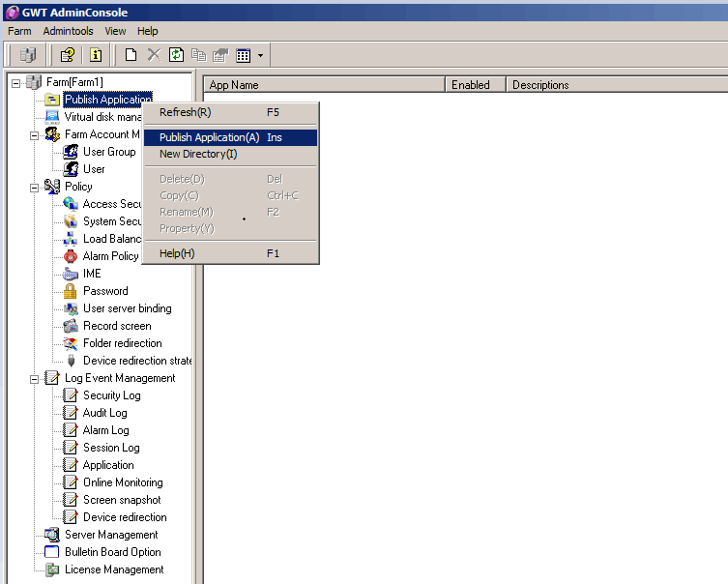Click the Alarm Policy red bell icon
The height and width of the screenshot is (584, 728).
pos(71,256)
